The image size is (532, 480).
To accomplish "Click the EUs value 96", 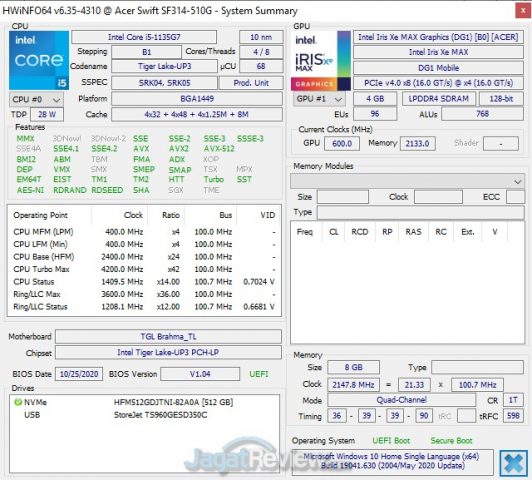I will [x=375, y=114].
